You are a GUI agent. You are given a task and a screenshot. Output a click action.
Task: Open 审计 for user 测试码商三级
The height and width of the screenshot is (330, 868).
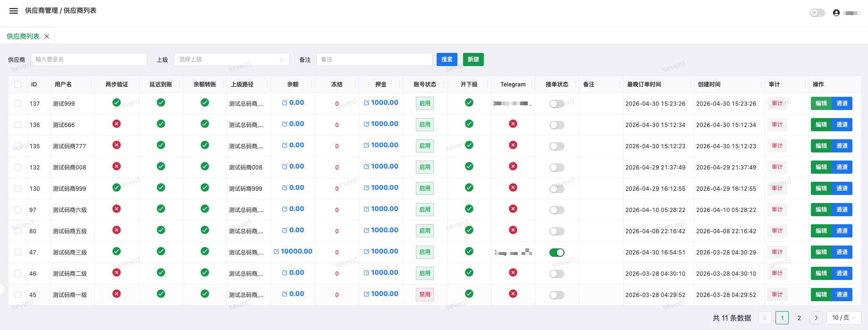click(777, 252)
